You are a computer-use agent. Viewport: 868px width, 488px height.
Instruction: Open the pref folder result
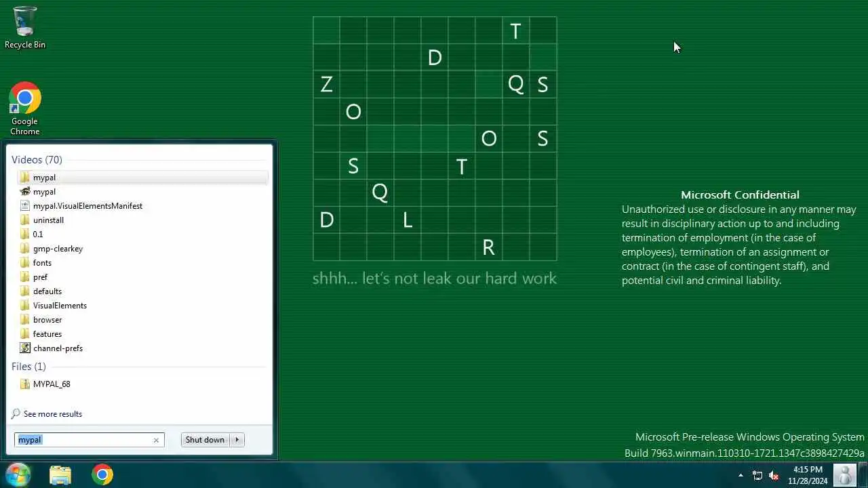pos(142,277)
